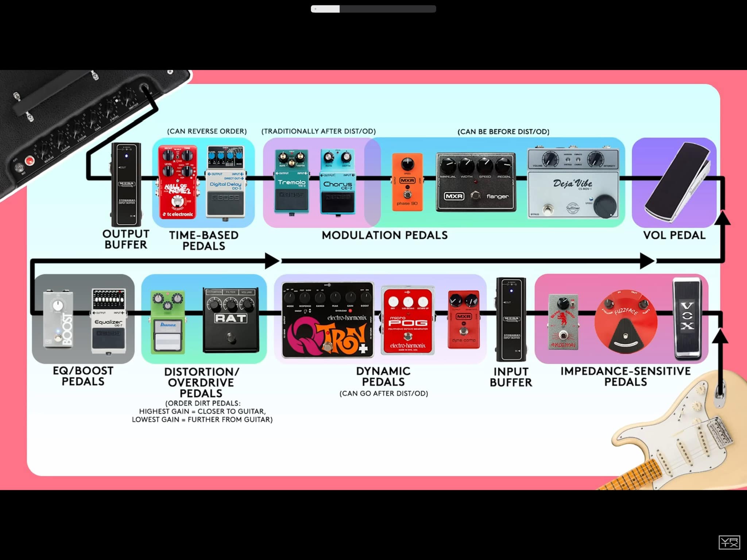Screen dimensions: 747x560
Task: Select the Vox wah pedal
Action: [687, 319]
